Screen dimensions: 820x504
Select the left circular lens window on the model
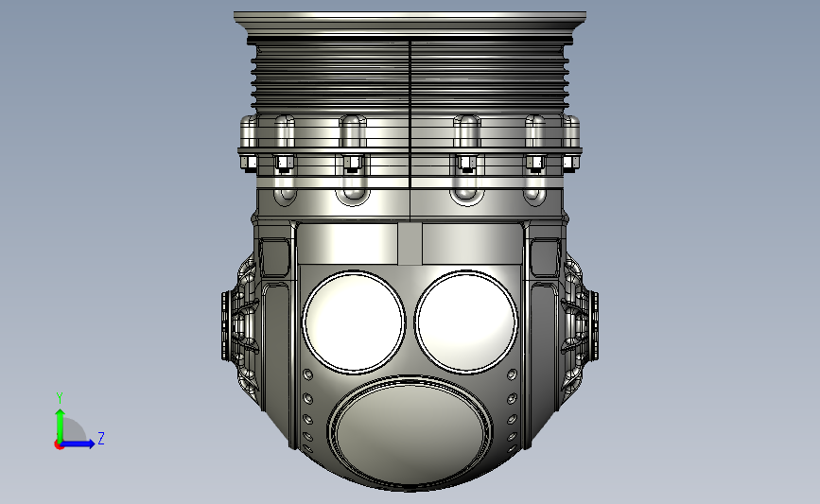coord(354,322)
